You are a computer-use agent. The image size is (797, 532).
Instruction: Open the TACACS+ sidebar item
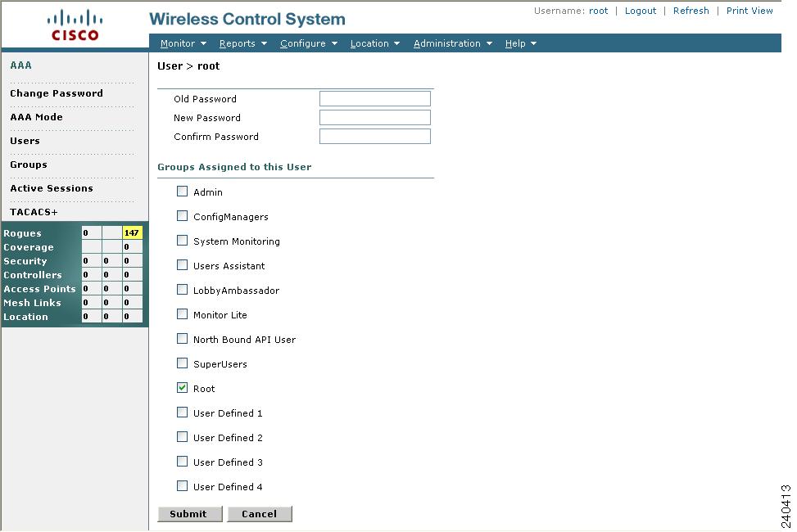pos(34,212)
